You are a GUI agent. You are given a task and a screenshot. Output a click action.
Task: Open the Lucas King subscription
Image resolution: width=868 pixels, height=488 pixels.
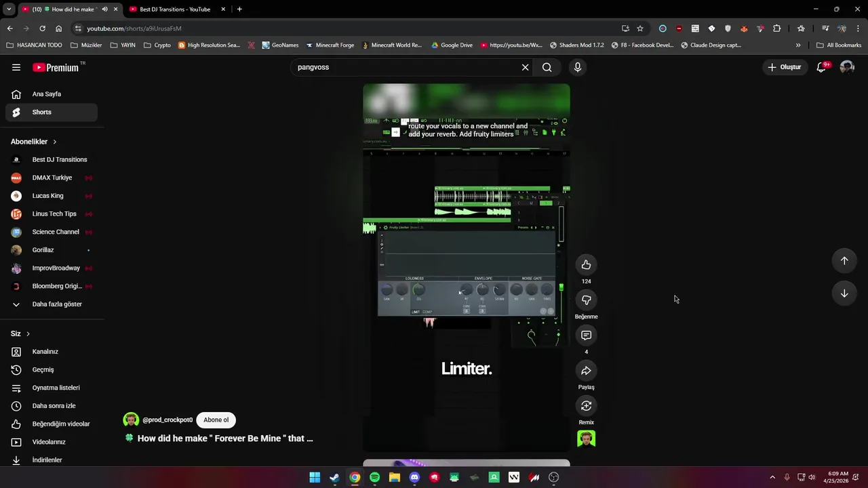point(52,196)
